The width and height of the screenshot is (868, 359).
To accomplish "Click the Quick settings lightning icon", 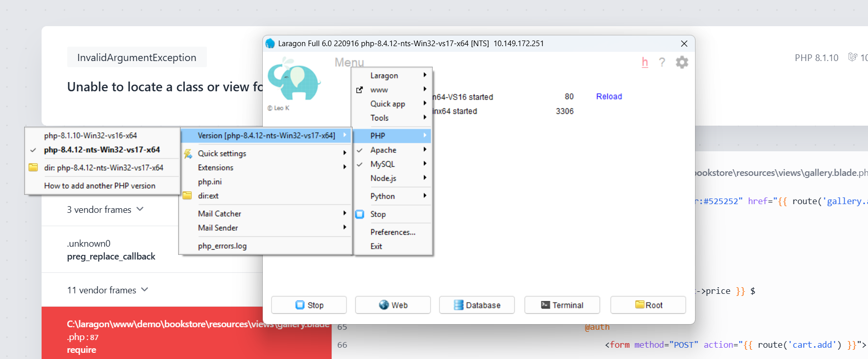I will 188,153.
